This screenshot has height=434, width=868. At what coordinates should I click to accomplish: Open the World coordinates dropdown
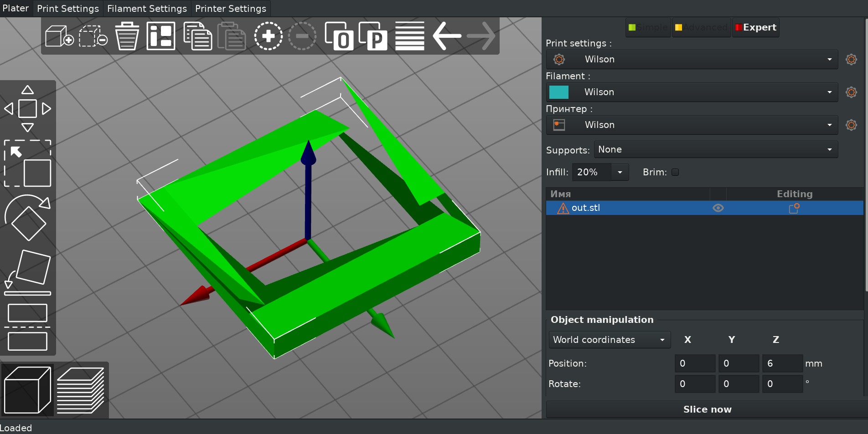610,340
